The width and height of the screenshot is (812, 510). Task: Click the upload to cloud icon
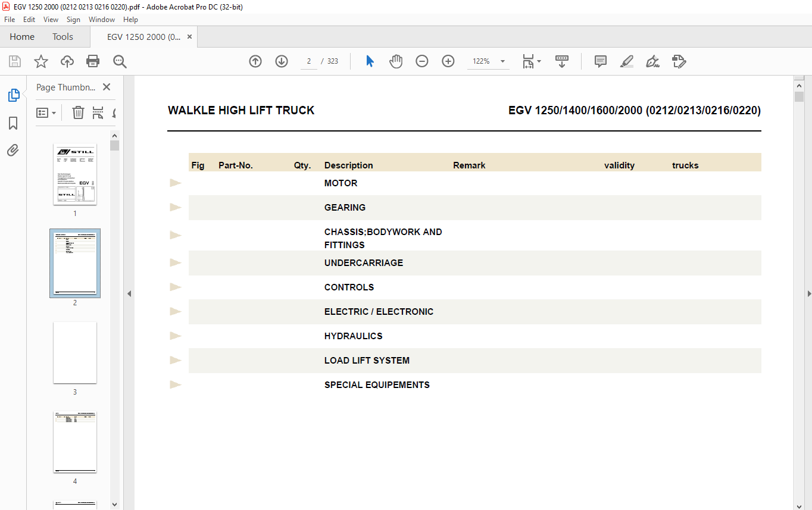tap(67, 61)
